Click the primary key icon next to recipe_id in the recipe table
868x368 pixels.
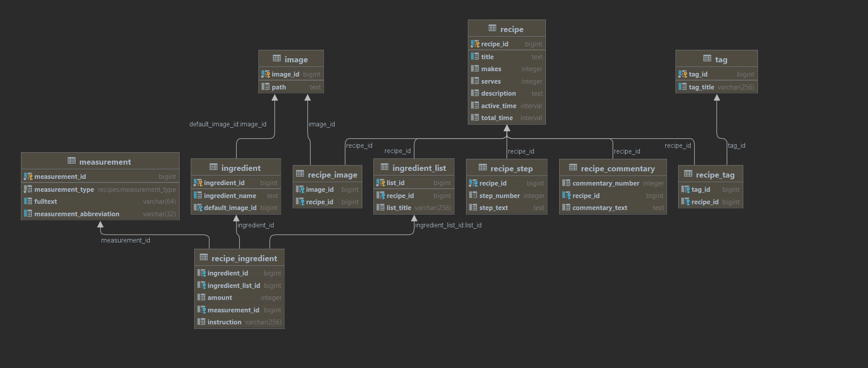(475, 44)
